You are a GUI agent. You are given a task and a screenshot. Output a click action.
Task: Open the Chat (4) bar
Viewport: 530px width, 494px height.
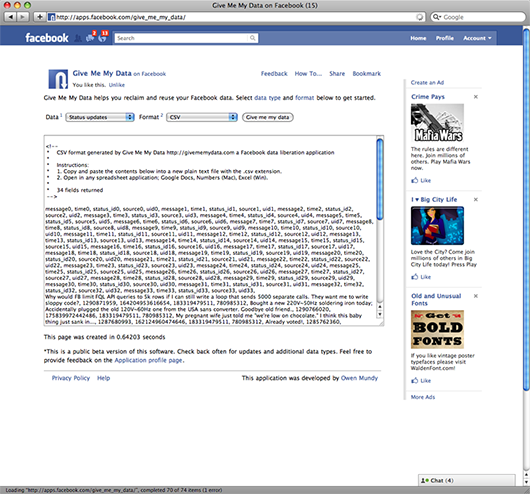tap(467, 480)
